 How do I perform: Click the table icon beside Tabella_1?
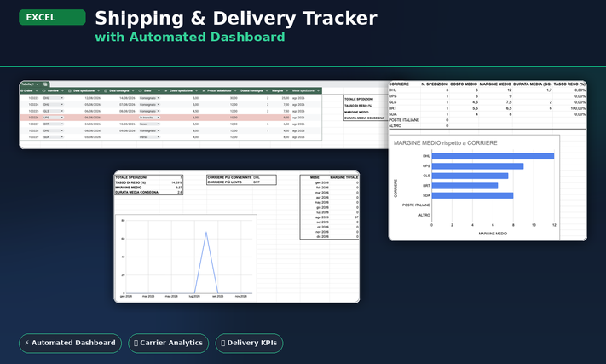pos(45,84)
